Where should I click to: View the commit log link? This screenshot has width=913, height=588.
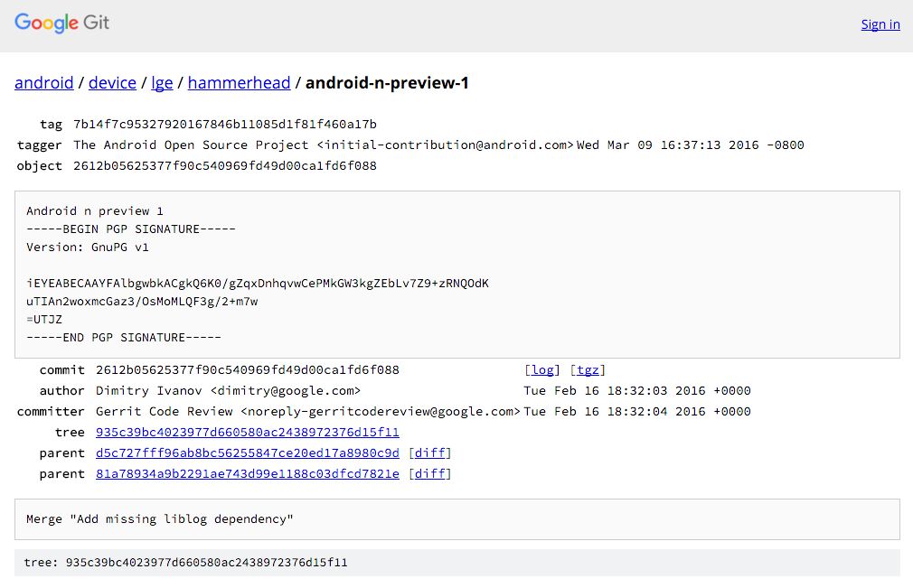[542, 370]
